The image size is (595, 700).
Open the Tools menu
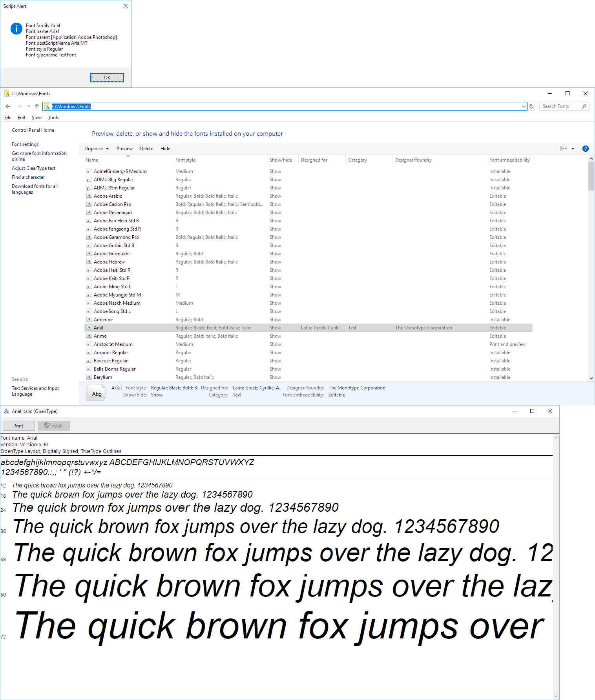tap(53, 118)
